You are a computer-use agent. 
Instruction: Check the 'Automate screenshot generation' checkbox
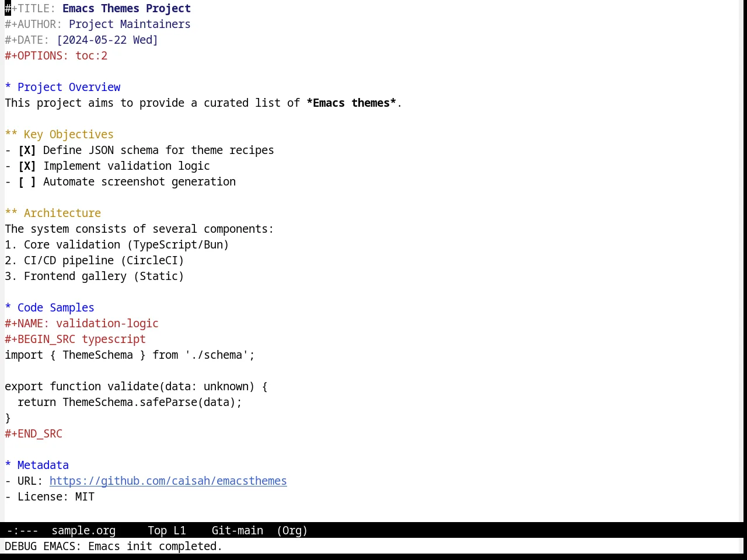tap(27, 182)
